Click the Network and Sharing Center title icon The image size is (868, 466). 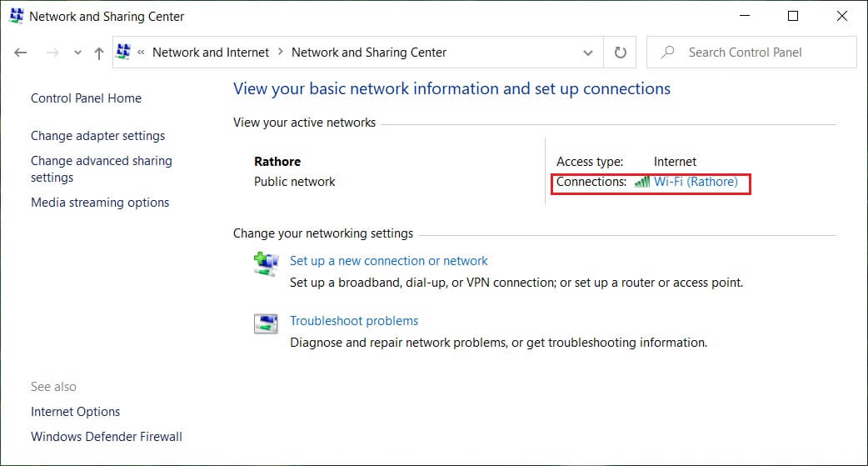[16, 16]
